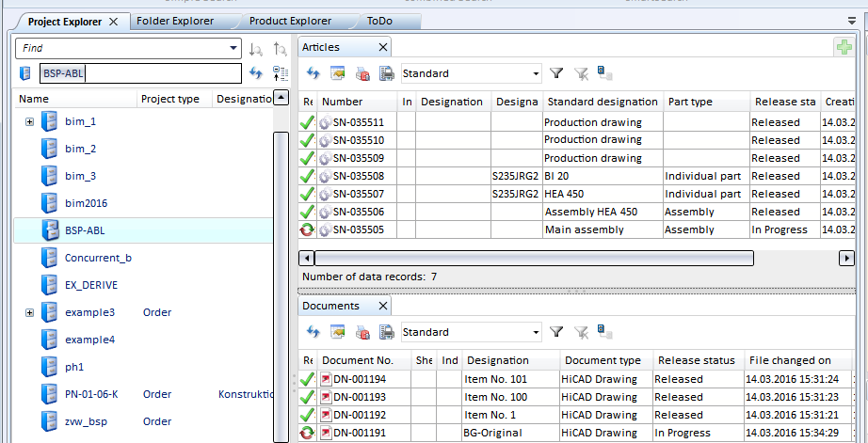Click tree structure icon in Project Explorer
The width and height of the screenshot is (868, 443).
(x=280, y=73)
